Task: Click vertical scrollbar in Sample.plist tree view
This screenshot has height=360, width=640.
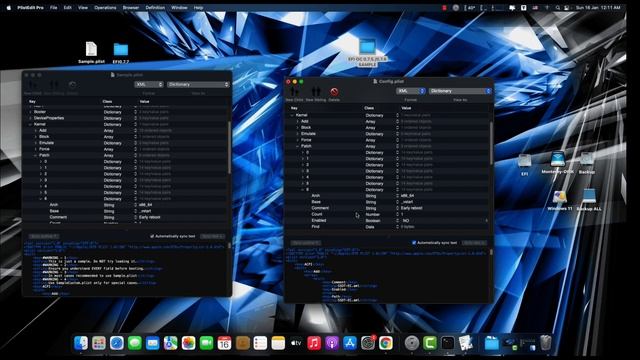Action: tap(229, 147)
